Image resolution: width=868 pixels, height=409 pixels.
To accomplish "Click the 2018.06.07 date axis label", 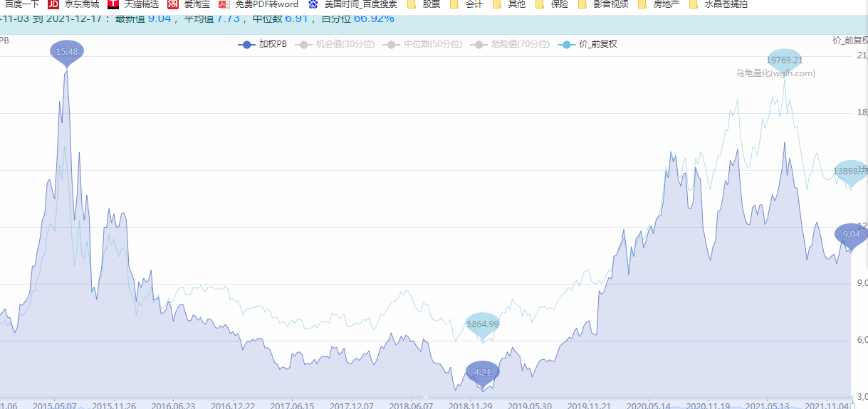I will 411,405.
